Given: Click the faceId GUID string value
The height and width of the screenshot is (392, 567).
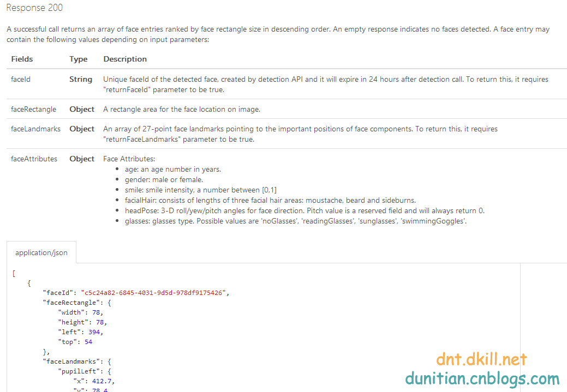Looking at the screenshot, I should point(153,293).
